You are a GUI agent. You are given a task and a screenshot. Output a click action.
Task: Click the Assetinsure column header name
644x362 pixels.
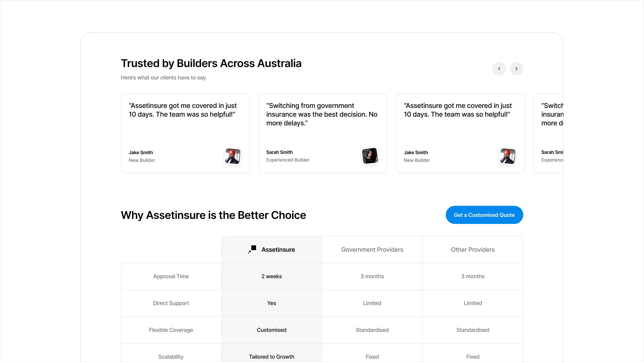pos(278,250)
